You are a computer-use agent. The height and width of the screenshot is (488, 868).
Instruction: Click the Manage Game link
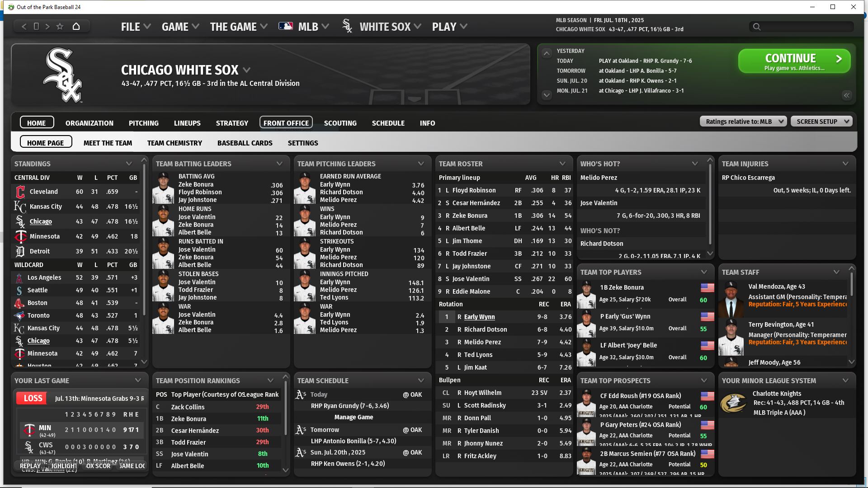(x=354, y=417)
